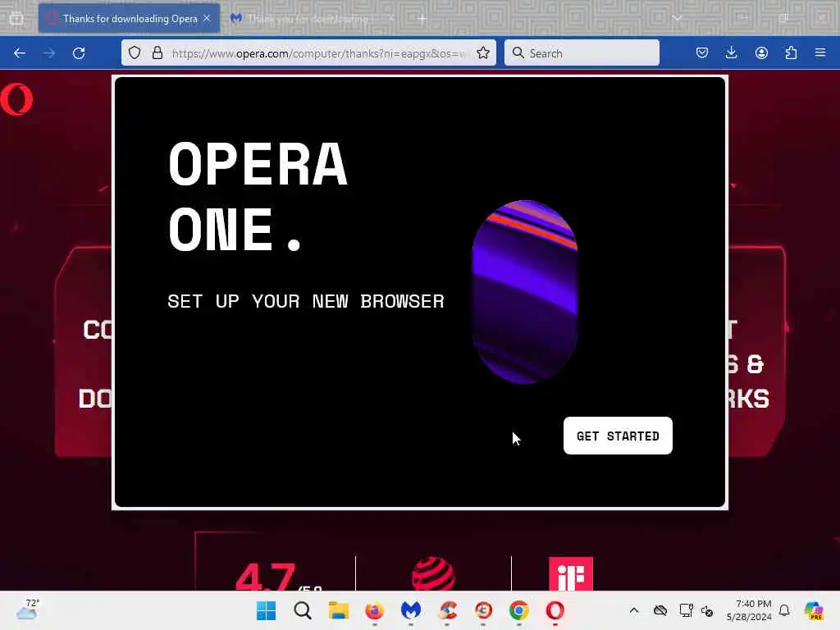Open CCleaner from the taskbar

(x=447, y=610)
